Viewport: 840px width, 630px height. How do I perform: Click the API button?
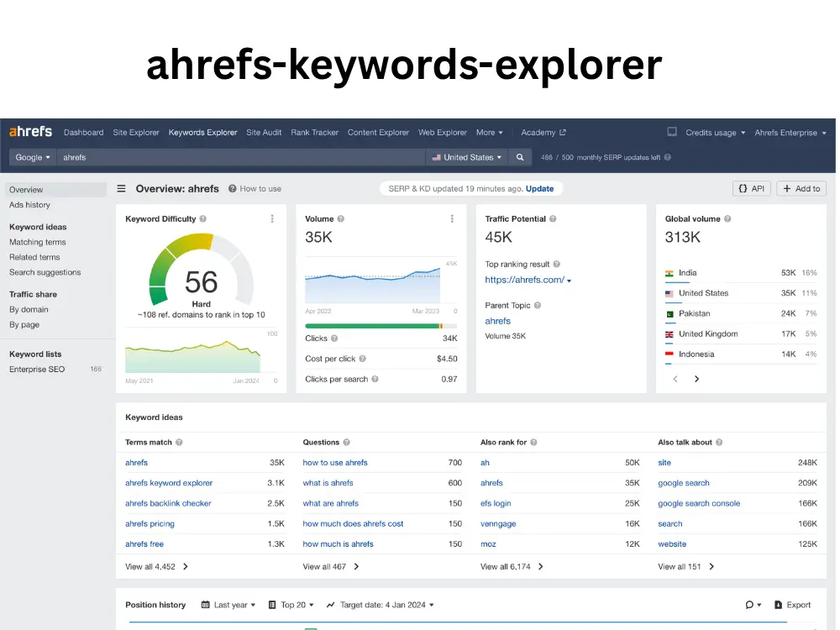click(752, 188)
